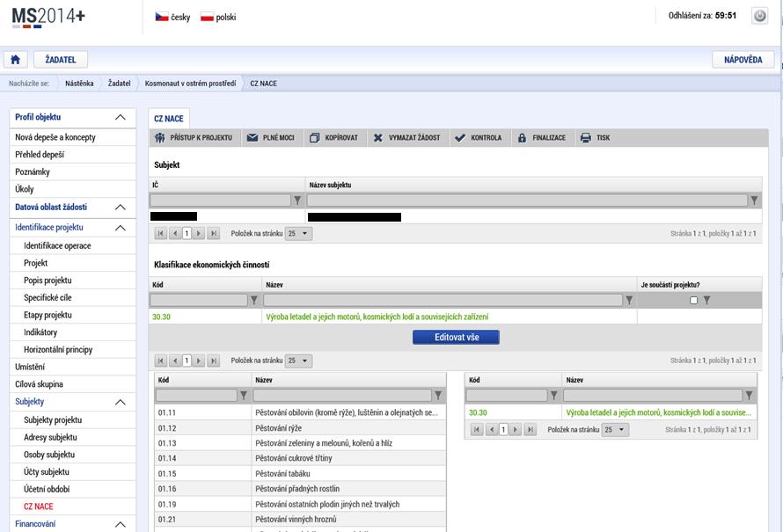Click filter icon of right list Kód column
Image resolution: width=783 pixels, height=532 pixels.
pos(553,395)
